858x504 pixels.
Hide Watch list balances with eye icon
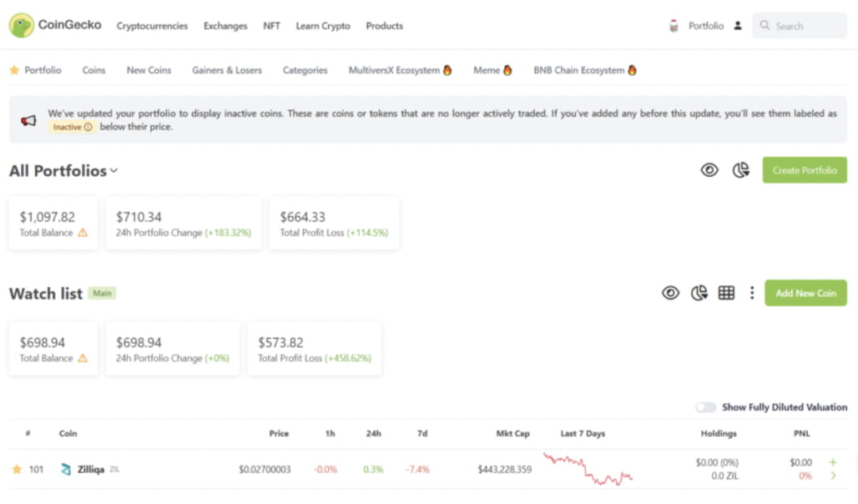670,294
